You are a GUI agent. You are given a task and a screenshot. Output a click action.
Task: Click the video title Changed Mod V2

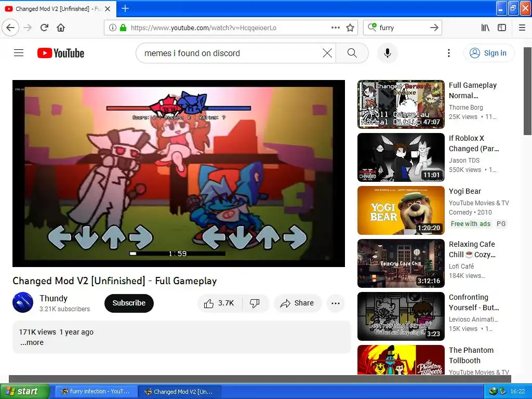pos(115,281)
